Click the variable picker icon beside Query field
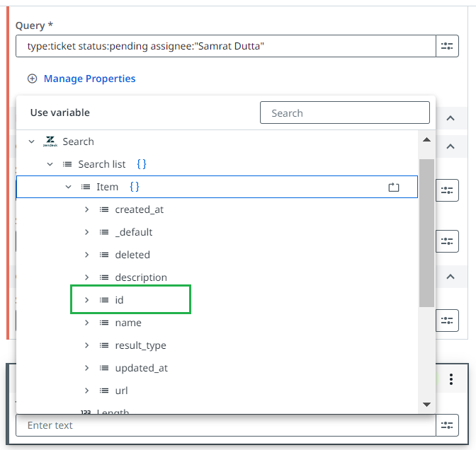The image size is (476, 450). pyautogui.click(x=446, y=46)
